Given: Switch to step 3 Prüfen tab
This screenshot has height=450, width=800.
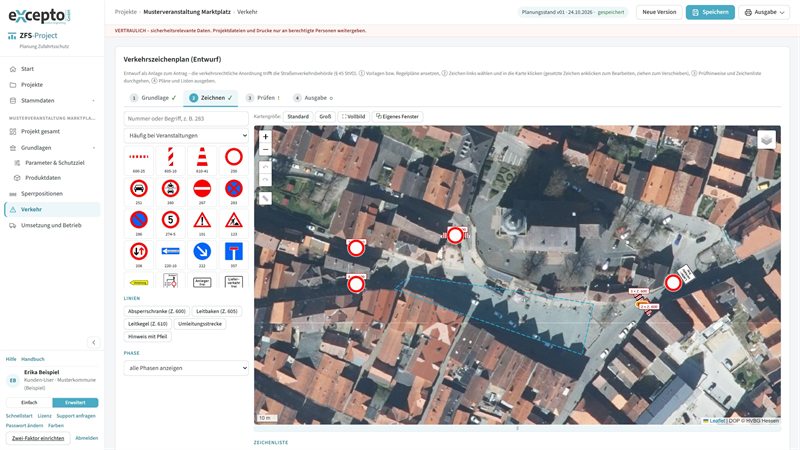Looking at the screenshot, I should [263, 97].
